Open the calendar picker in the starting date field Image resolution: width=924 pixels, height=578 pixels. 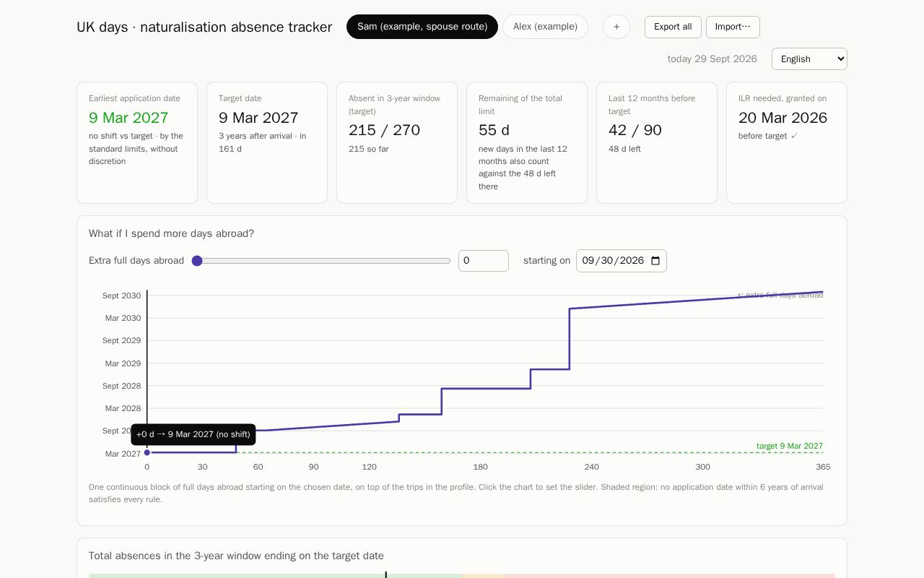pyautogui.click(x=655, y=261)
